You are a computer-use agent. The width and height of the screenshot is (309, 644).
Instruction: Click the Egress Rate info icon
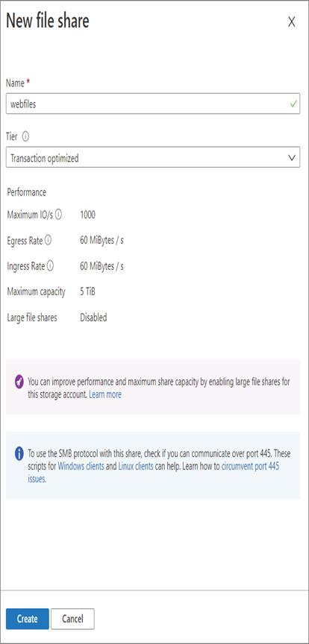(x=48, y=240)
